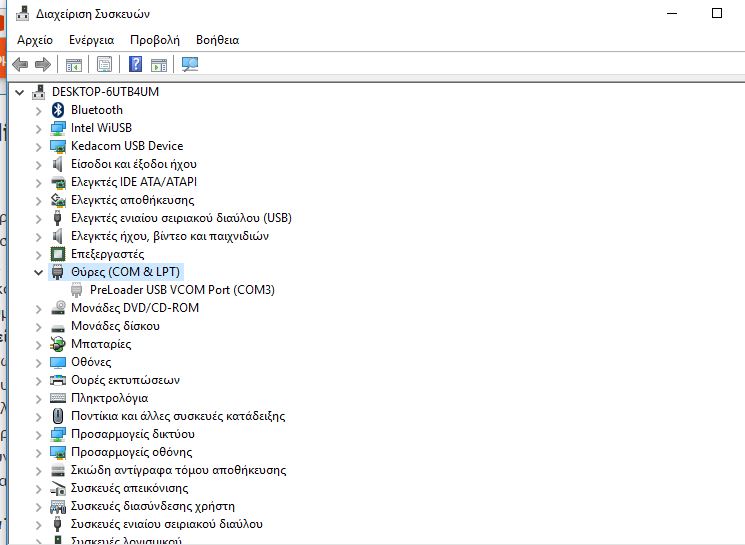Expand the Bluetooth category arrow
Screen dimensions: 745x545
pyautogui.click(x=39, y=110)
